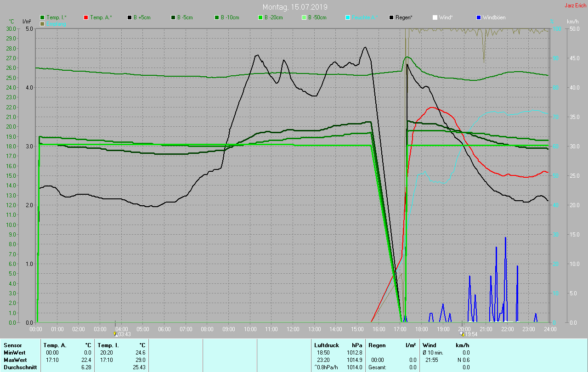
Task: Click the Jarz Erich text in corner
Action: 575,6
